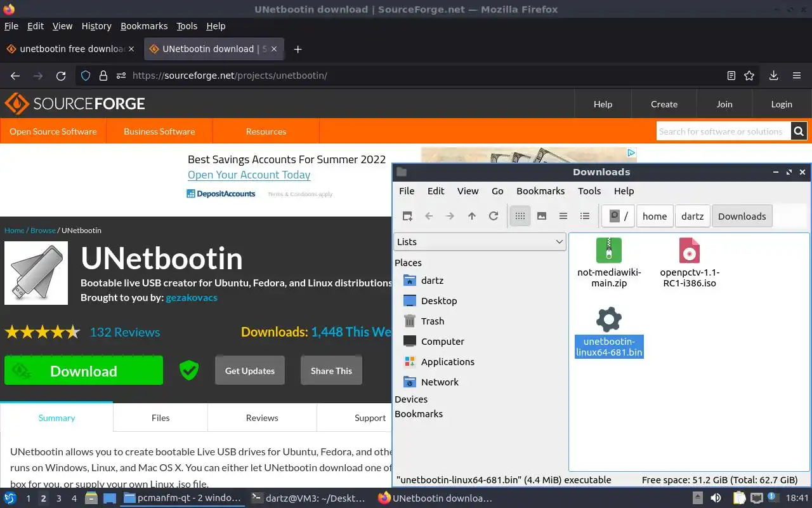Click Downloads breadcrumb path button

tap(742, 216)
